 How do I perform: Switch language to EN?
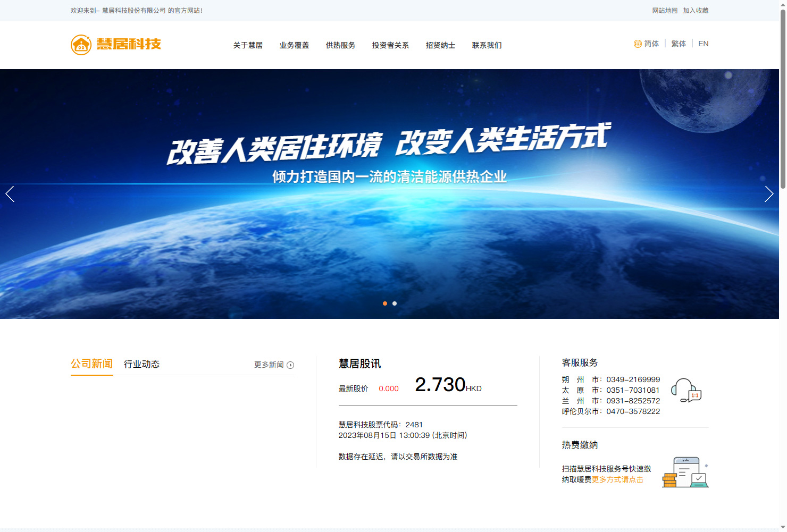(x=704, y=44)
